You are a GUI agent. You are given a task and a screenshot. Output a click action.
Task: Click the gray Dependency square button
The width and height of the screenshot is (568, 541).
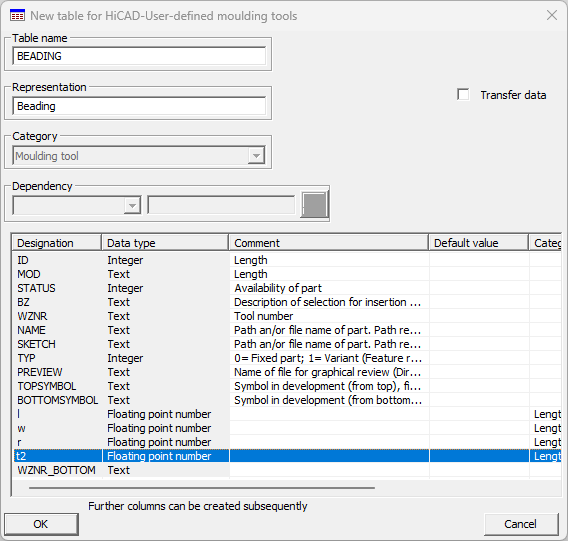(x=314, y=205)
